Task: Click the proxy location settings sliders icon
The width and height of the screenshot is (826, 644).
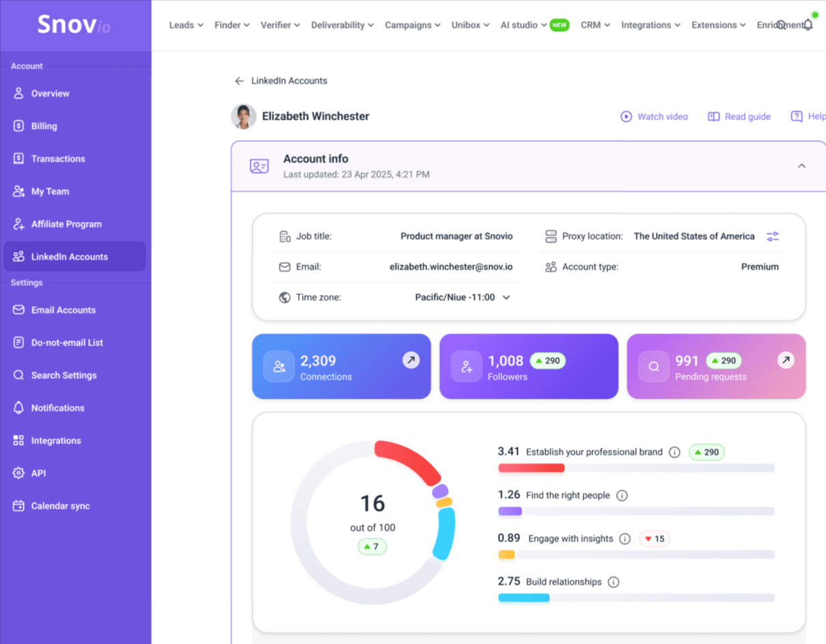Action: (772, 236)
